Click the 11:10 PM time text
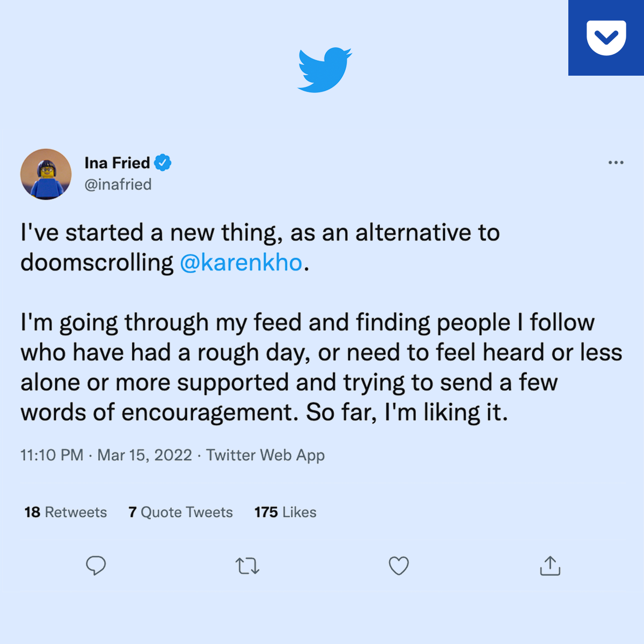The image size is (644, 644). click(x=52, y=455)
